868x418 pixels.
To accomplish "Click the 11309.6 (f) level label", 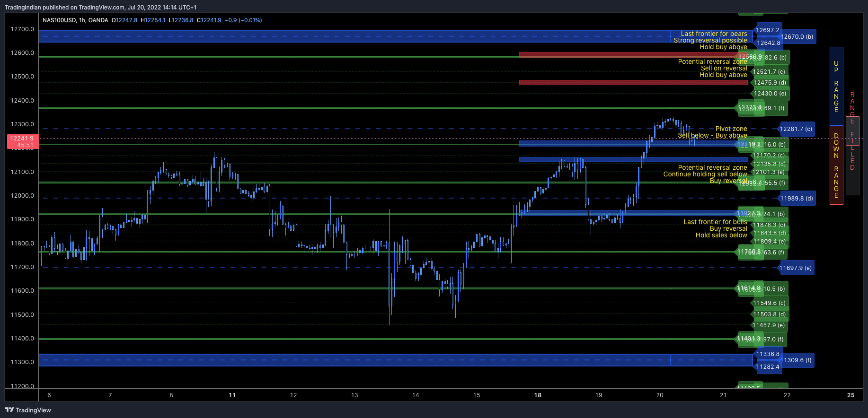I will [x=797, y=360].
